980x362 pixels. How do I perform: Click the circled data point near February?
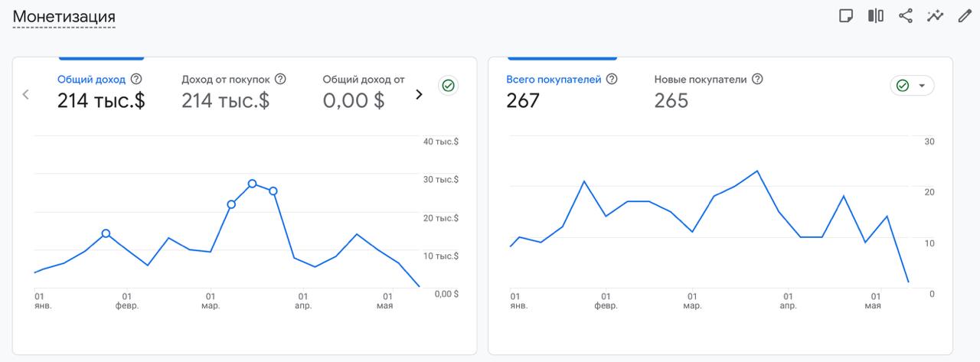(106, 233)
